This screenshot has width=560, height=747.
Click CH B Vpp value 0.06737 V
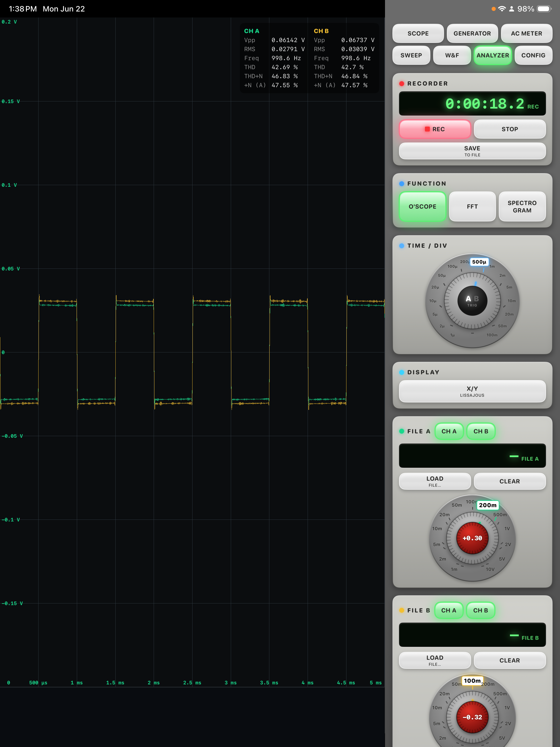[x=358, y=40]
